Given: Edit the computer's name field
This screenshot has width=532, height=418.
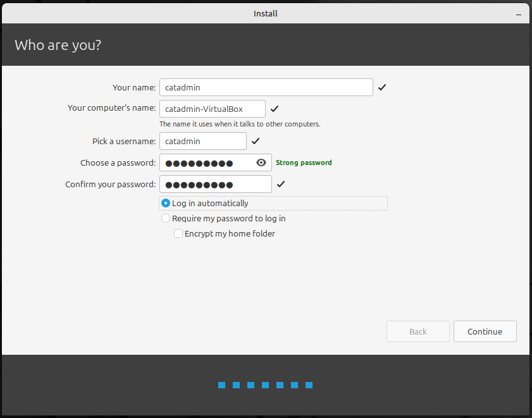Looking at the screenshot, I should (212, 109).
